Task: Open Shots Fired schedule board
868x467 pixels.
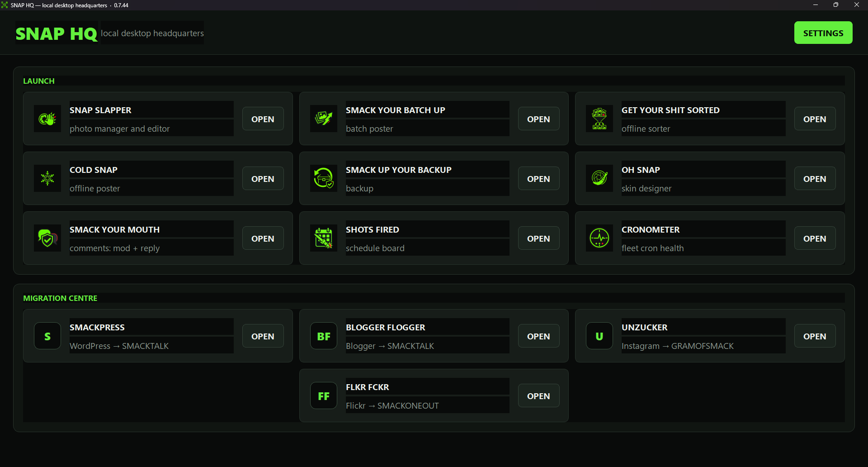Action: tap(538, 238)
